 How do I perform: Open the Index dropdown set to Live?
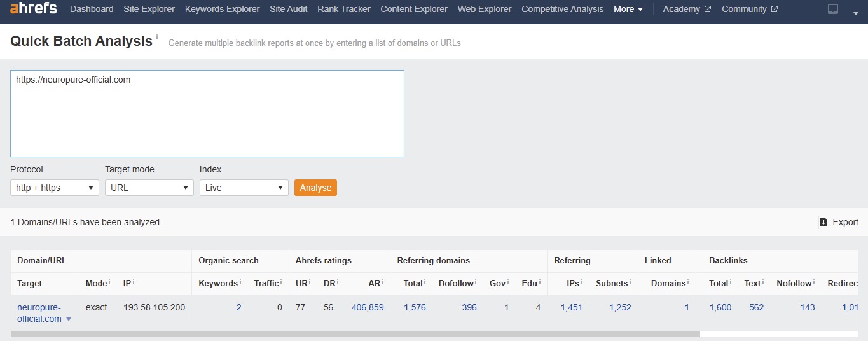click(244, 188)
